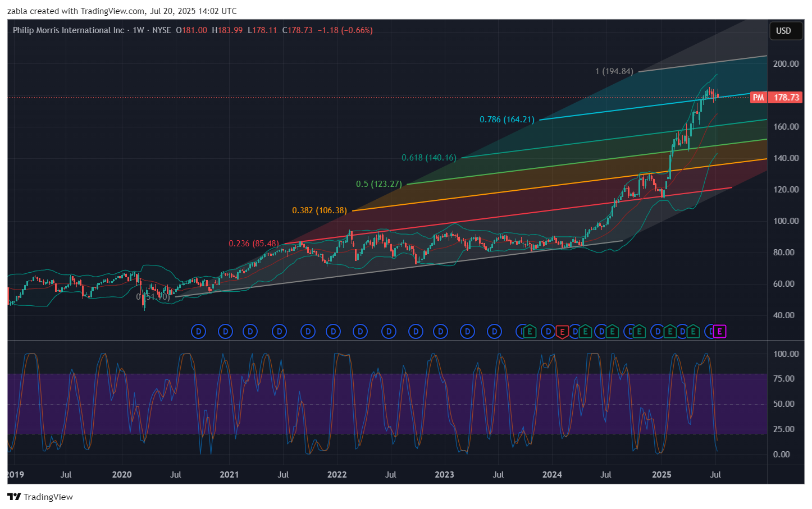Open the dividend marker near December 2021
The width and height of the screenshot is (812, 509).
coord(333,332)
